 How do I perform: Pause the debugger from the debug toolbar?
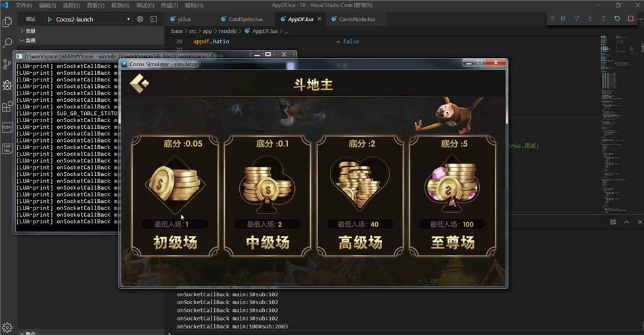[563, 18]
